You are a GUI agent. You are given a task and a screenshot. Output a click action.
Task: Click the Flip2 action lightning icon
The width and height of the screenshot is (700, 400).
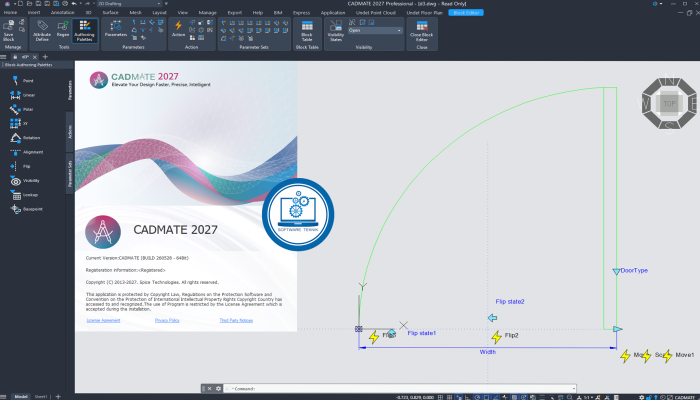pos(496,337)
